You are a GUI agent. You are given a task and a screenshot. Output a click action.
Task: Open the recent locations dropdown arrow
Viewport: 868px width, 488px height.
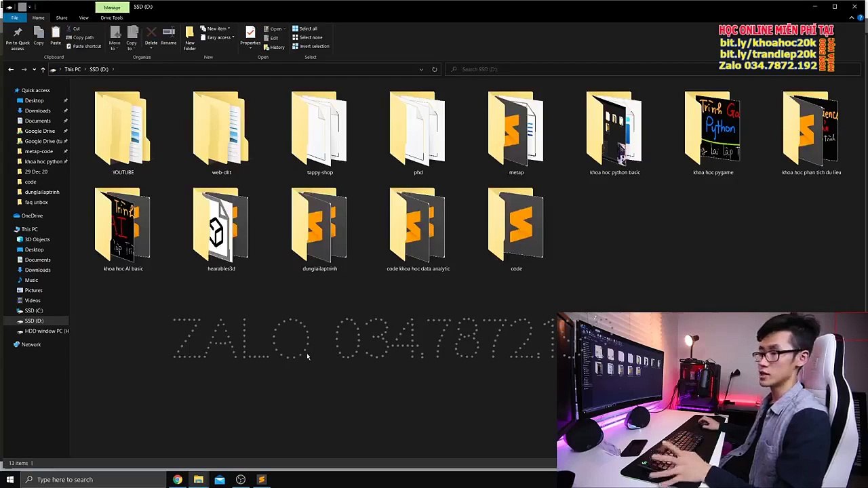34,69
